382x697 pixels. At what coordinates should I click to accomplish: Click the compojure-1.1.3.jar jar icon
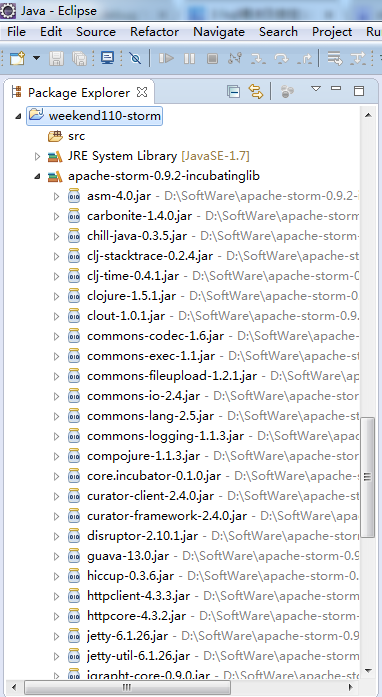tap(74, 456)
